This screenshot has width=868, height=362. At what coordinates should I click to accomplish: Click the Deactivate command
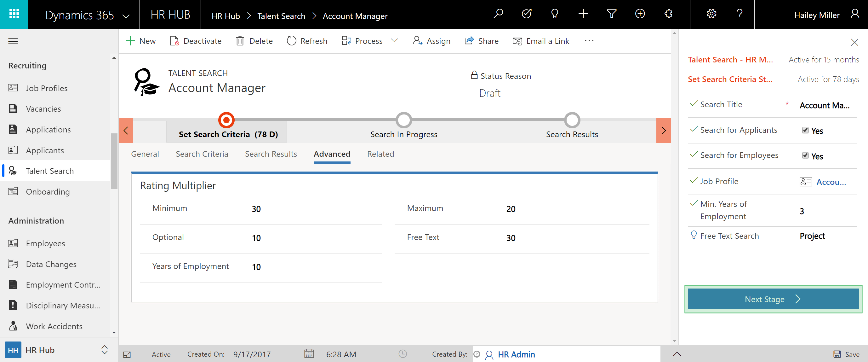(x=196, y=41)
